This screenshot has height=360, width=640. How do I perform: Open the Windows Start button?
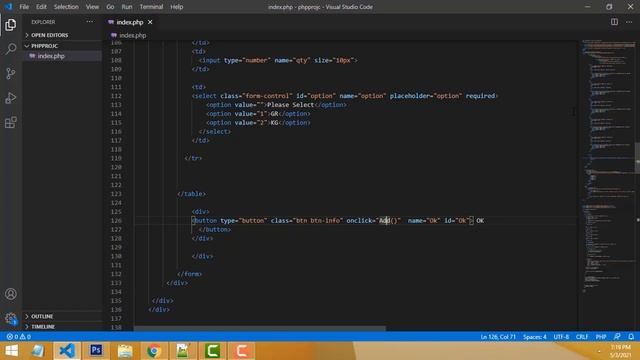(x=11, y=351)
